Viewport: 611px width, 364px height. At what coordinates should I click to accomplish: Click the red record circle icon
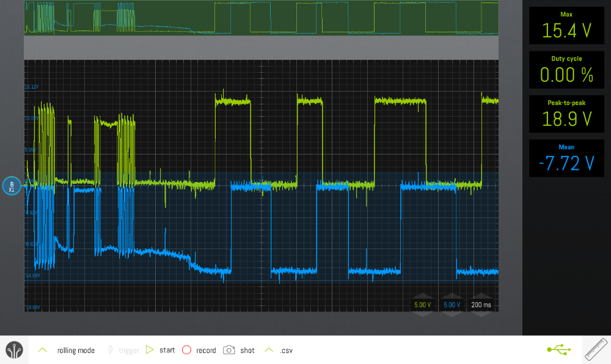coord(186,349)
